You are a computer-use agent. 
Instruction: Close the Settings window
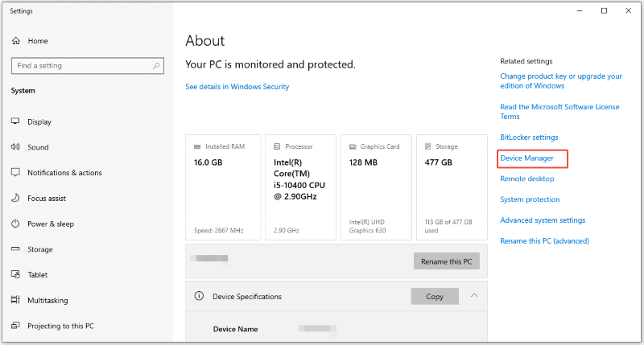[628, 10]
